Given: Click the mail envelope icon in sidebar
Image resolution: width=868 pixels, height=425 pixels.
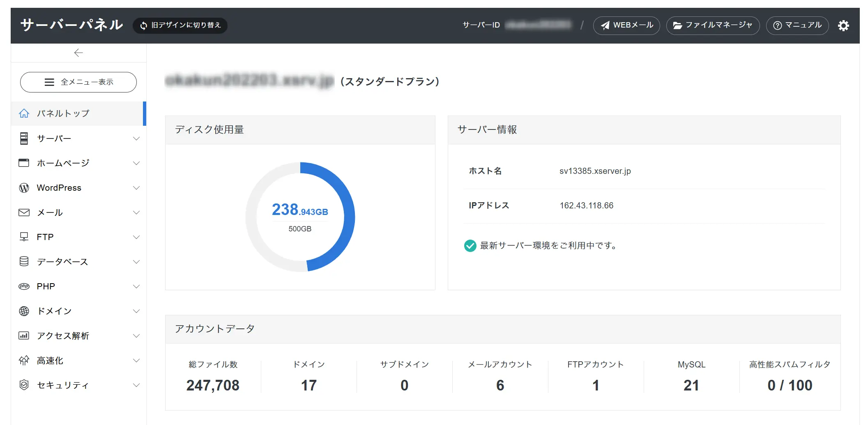Looking at the screenshot, I should [24, 212].
